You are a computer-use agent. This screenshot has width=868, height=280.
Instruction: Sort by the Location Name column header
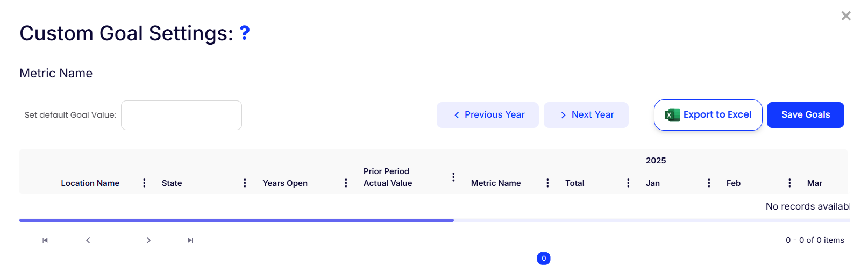[90, 183]
